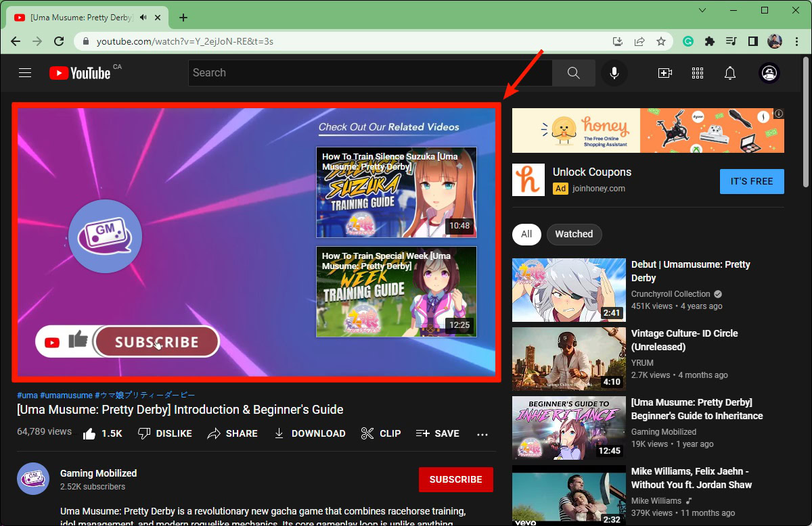Start voice search with microphone icon

[614, 73]
